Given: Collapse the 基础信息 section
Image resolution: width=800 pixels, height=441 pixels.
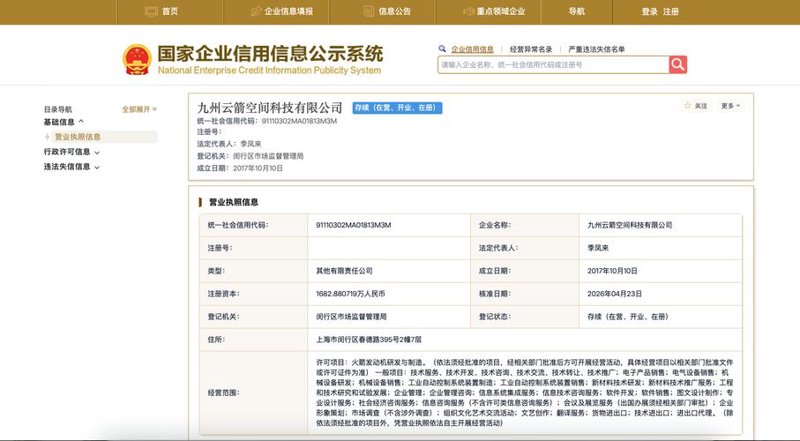Looking at the screenshot, I should (64, 122).
